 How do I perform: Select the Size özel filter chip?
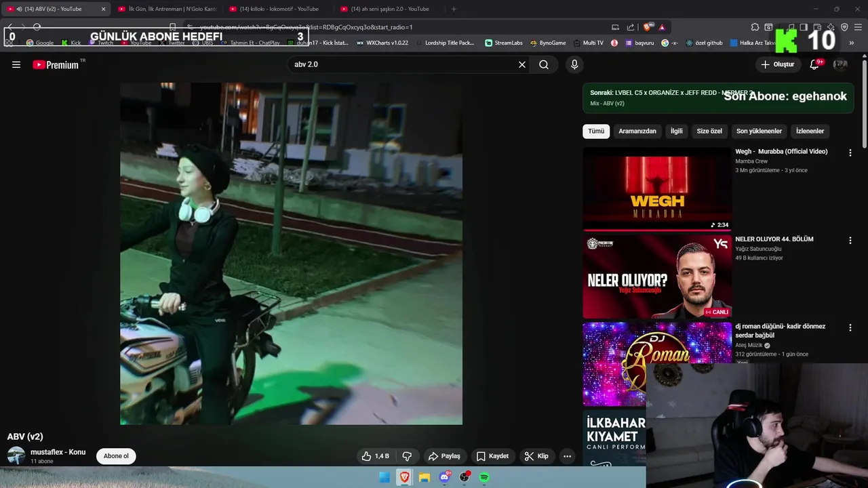709,131
